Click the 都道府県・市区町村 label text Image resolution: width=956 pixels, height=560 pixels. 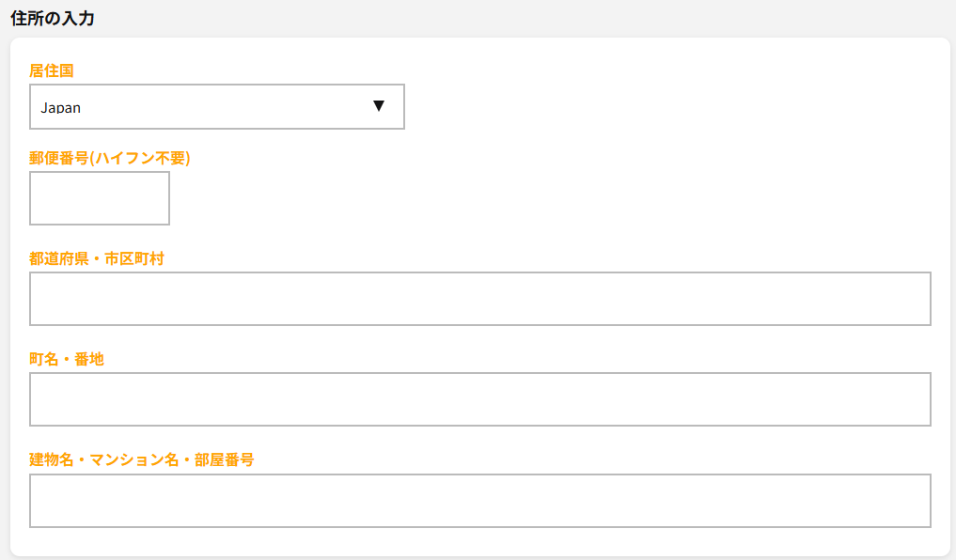click(x=97, y=258)
